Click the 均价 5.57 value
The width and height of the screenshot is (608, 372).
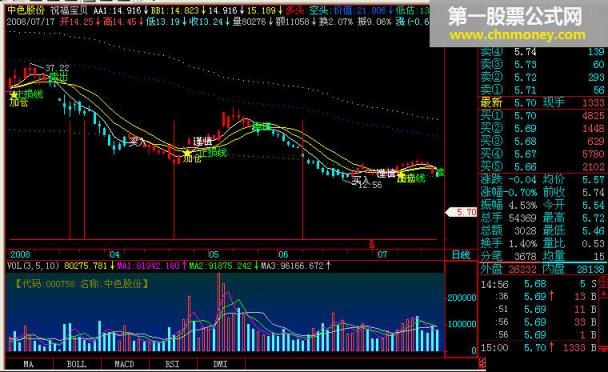[593, 180]
